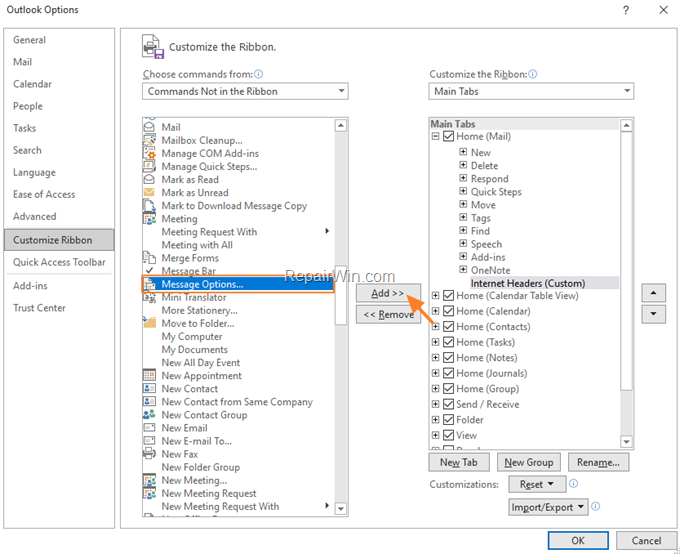The height and width of the screenshot is (554, 680).
Task: Click the Move to Folder icon
Action: [149, 323]
